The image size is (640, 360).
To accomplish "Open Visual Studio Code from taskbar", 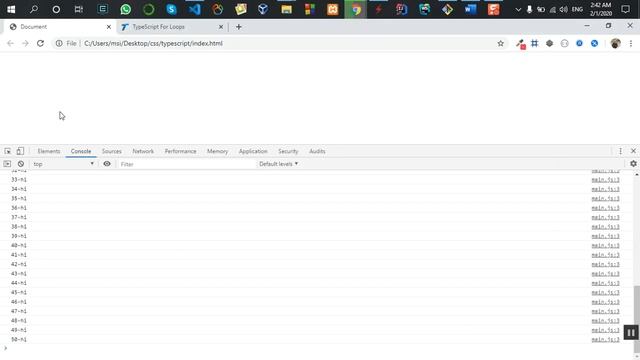I will pyautogui.click(x=195, y=9).
